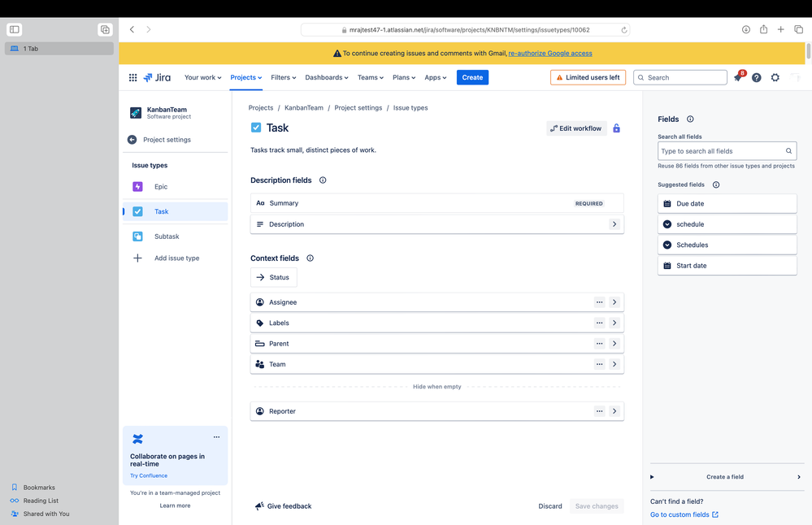Screen dimensions: 812x525
Task: Click Edit workflow button
Action: (x=576, y=128)
